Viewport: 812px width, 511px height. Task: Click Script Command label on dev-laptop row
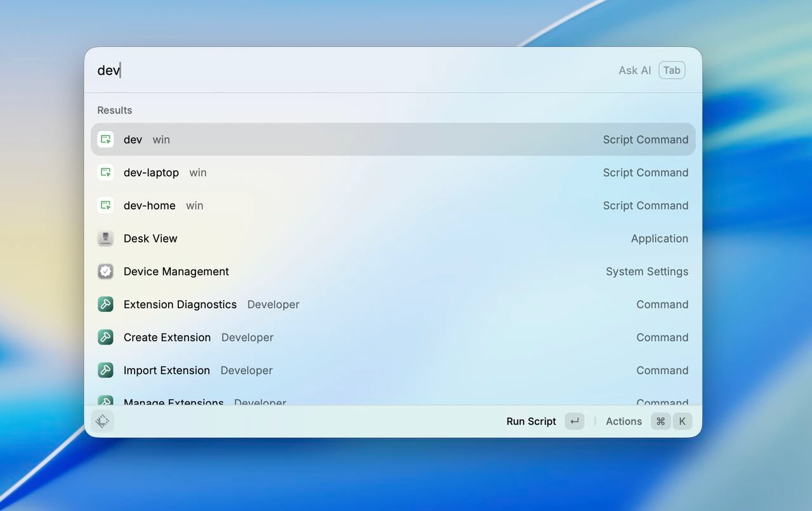(645, 172)
